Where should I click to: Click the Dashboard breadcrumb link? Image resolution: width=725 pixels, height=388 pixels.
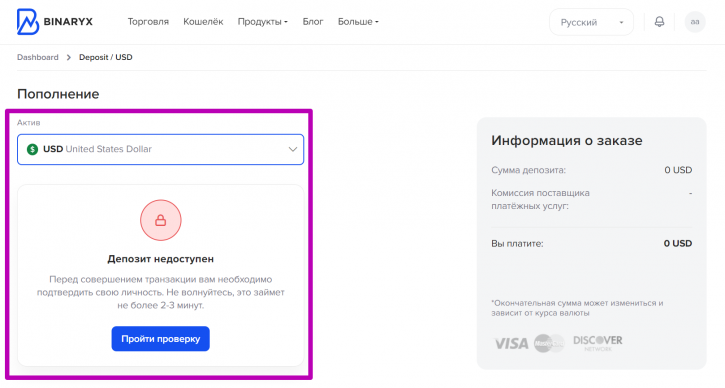[x=38, y=57]
